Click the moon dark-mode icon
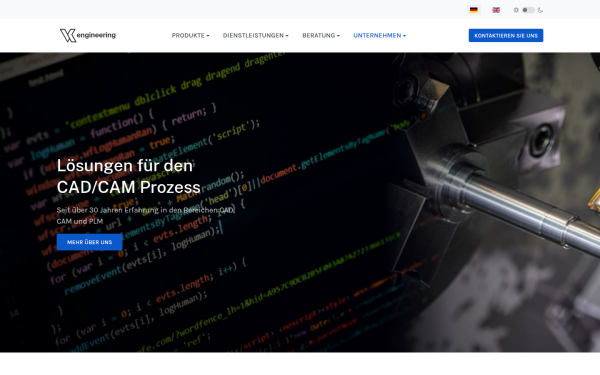 540,10
